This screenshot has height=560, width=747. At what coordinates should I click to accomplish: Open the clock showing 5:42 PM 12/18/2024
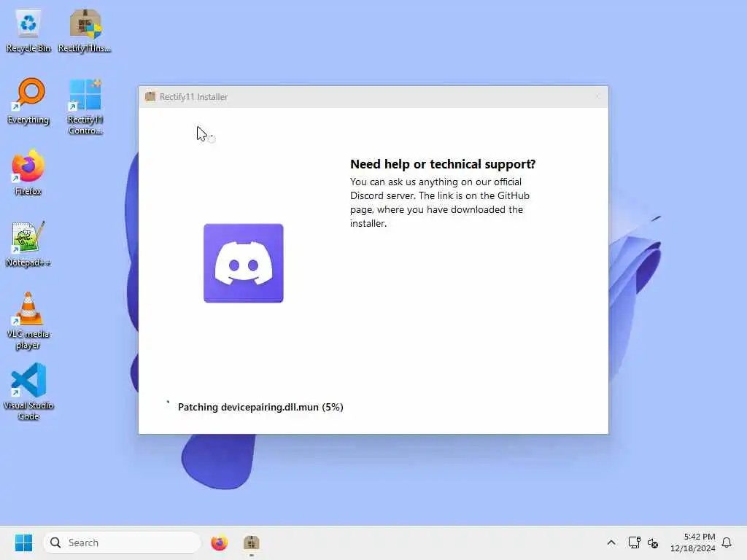(x=693, y=542)
